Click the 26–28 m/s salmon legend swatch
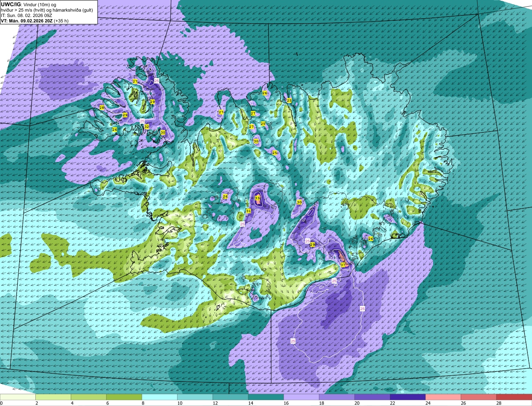The image size is (532, 406). [x=479, y=397]
